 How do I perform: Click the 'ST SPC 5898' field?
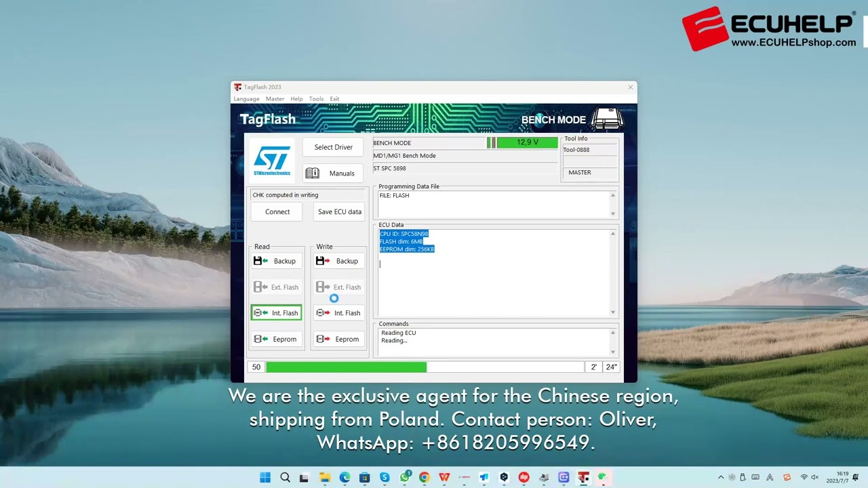pos(465,169)
